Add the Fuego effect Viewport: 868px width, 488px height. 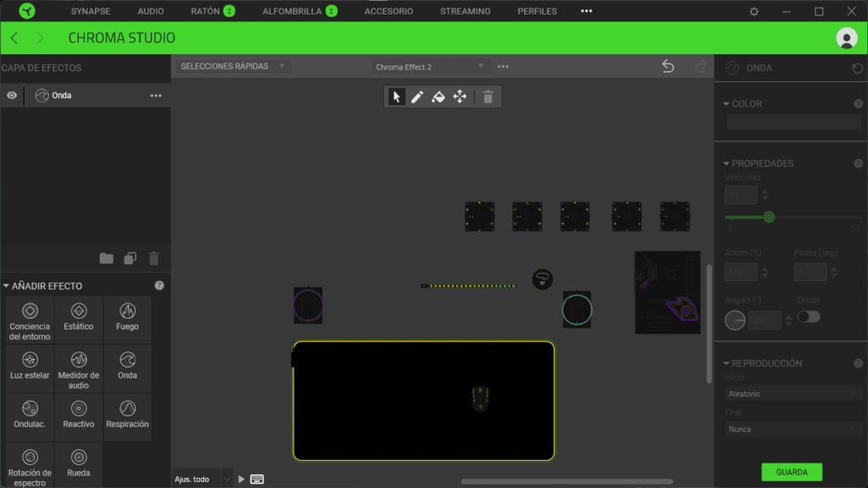(127, 320)
